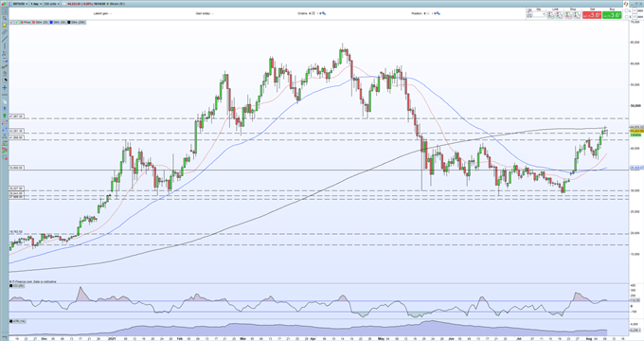Toggle the green arrow in indicator legend
The width and height of the screenshot is (644, 341).
pos(16,22)
